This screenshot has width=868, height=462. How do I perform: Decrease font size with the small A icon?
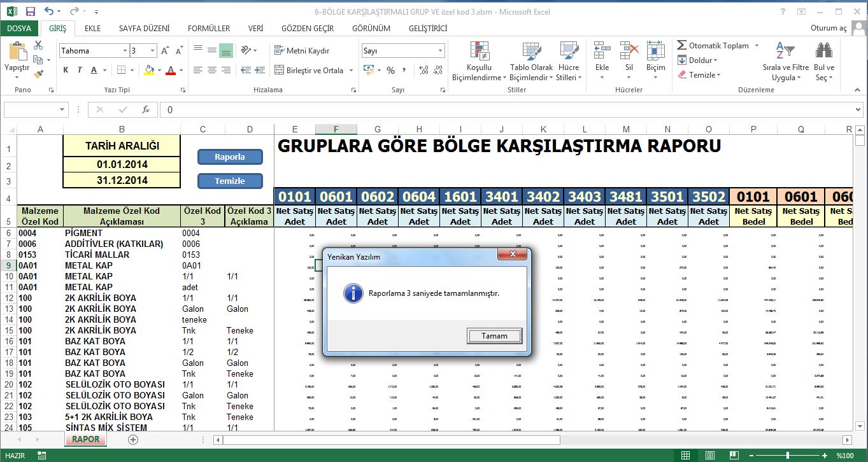tap(180, 51)
